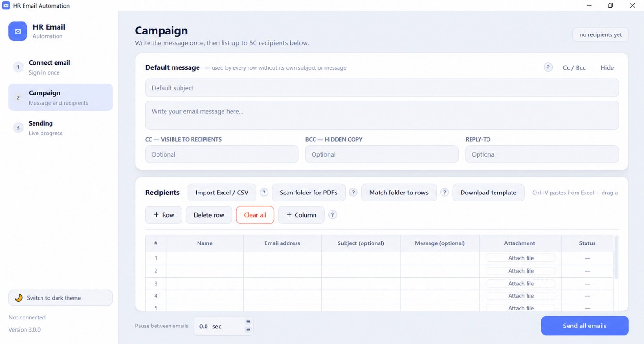The image size is (644, 344).
Task: Click the recipients table vertical scrollbar
Action: [616, 258]
